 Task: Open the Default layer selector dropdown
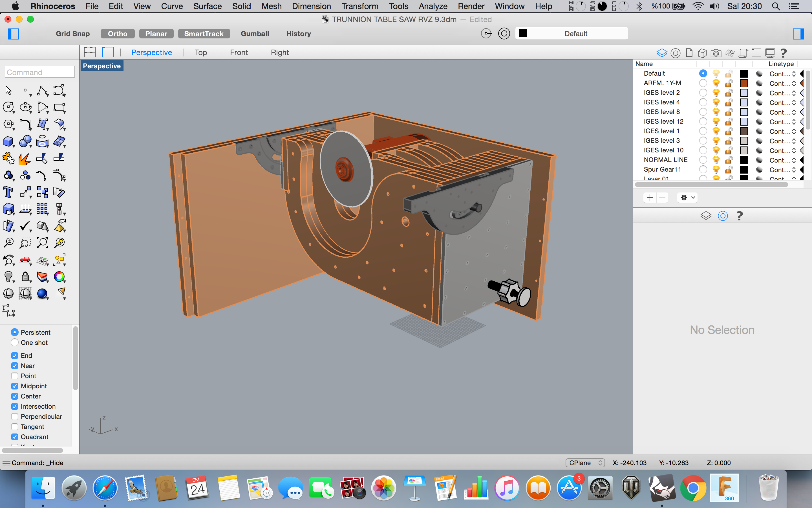tap(572, 34)
